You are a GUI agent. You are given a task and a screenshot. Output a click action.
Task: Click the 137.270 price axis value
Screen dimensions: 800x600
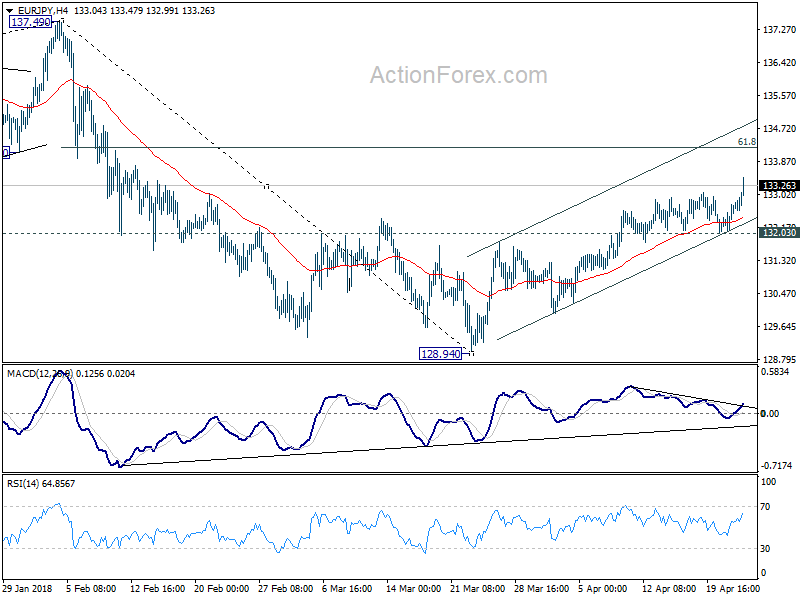pyautogui.click(x=779, y=30)
